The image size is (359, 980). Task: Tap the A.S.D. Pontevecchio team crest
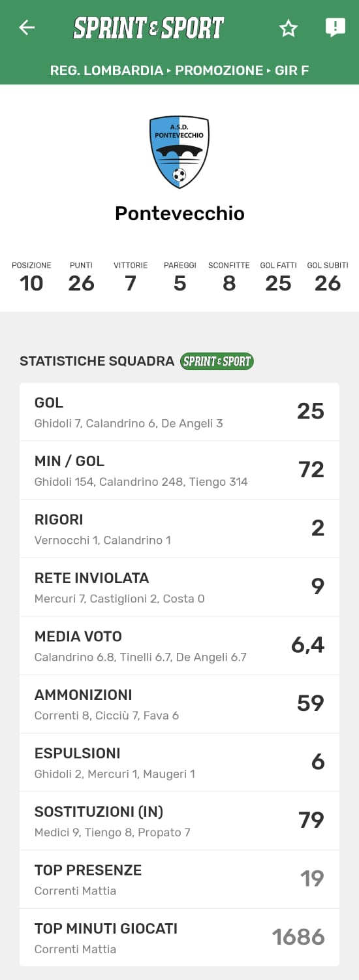point(179,152)
